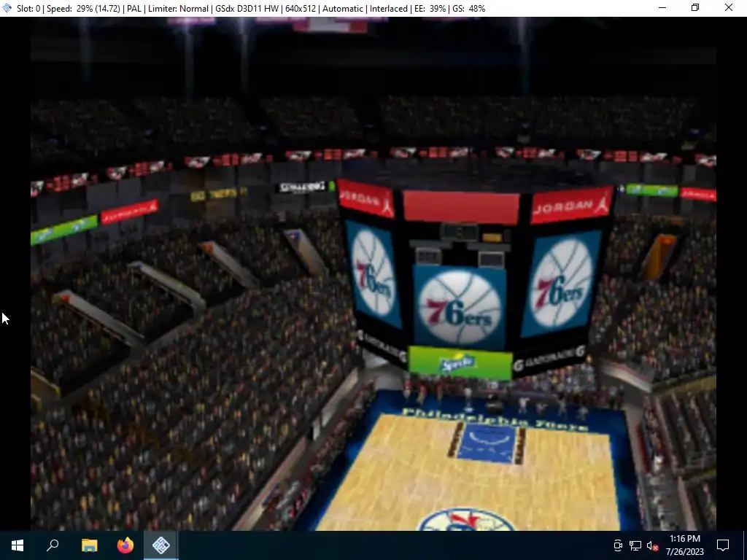Click the green Sprite banner on scoreboard
Image resolution: width=747 pixels, height=560 pixels.
click(460, 363)
